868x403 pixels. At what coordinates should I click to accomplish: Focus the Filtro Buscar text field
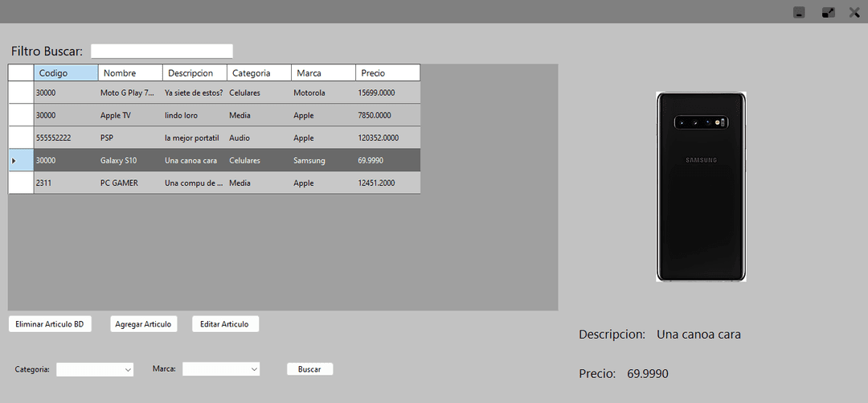point(162,51)
